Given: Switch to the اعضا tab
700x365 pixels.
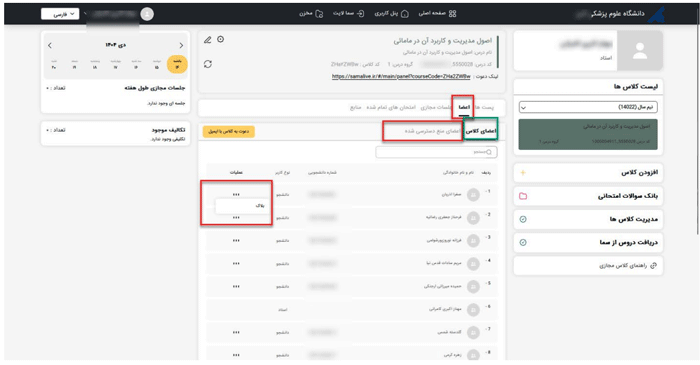Looking at the screenshot, I should pyautogui.click(x=464, y=107).
